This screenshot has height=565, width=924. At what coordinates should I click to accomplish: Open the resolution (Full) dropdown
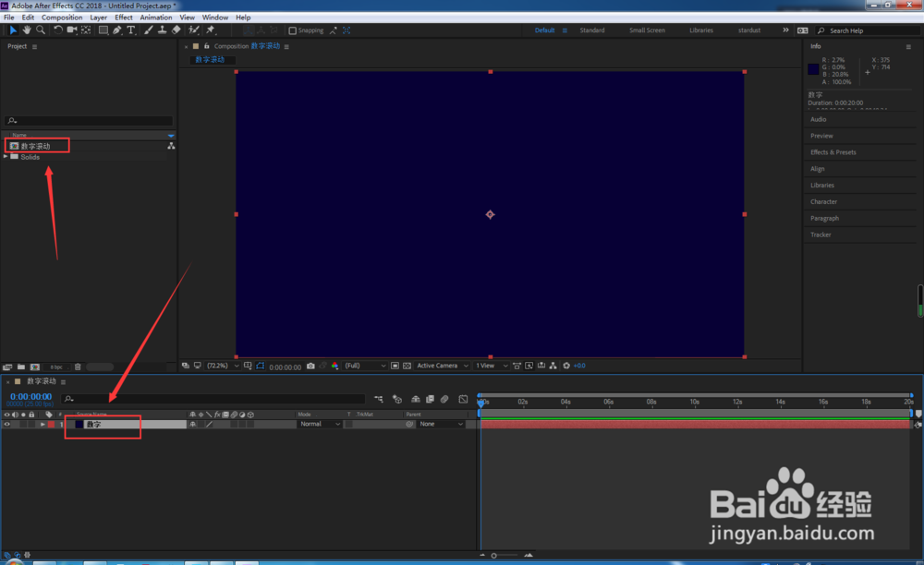pos(365,367)
